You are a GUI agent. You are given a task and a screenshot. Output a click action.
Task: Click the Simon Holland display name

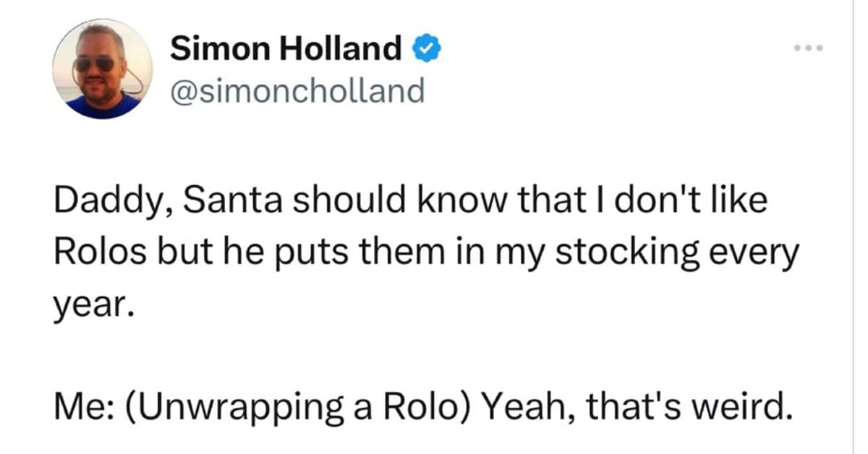pyautogui.click(x=285, y=49)
